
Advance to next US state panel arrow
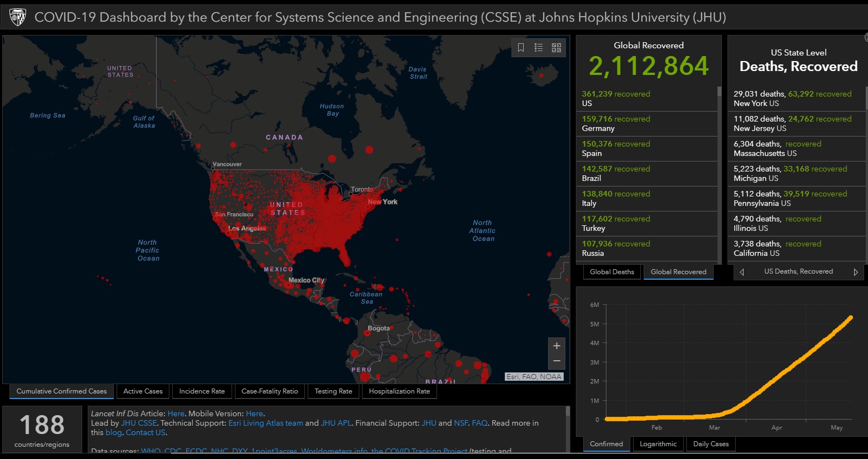click(x=855, y=272)
